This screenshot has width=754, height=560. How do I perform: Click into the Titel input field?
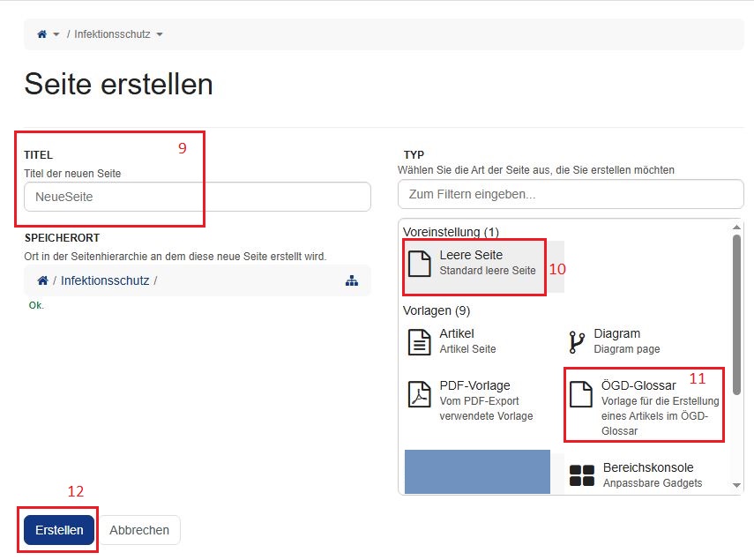click(x=198, y=197)
